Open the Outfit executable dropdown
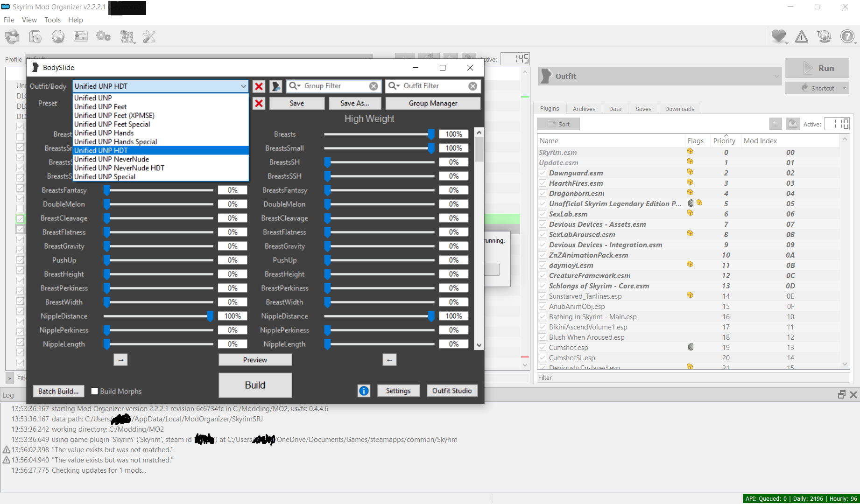Image resolution: width=860 pixels, height=504 pixels. [x=660, y=76]
